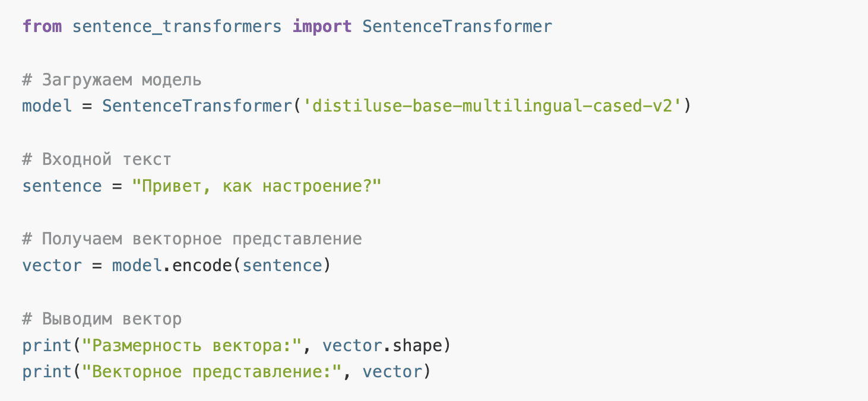
Task: Click the string 'Векторное представление:'
Action: (212, 371)
